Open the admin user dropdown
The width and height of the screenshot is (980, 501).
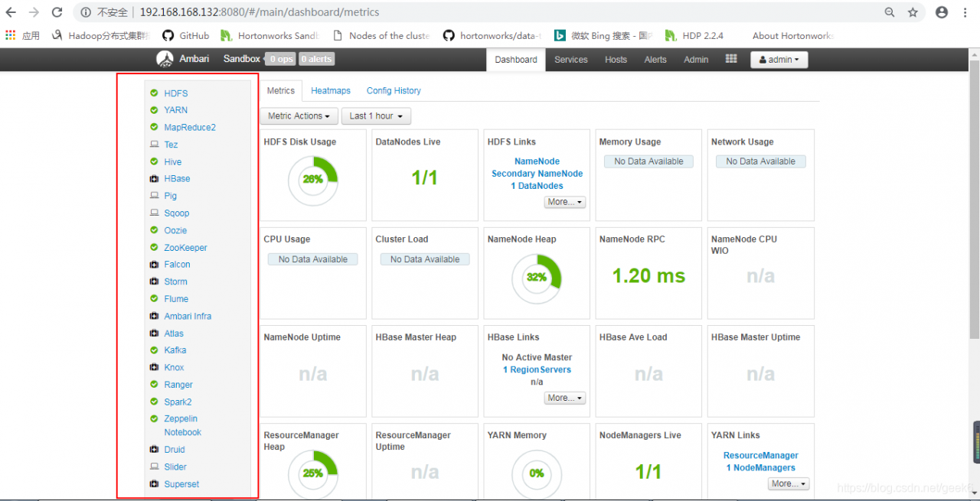point(779,60)
